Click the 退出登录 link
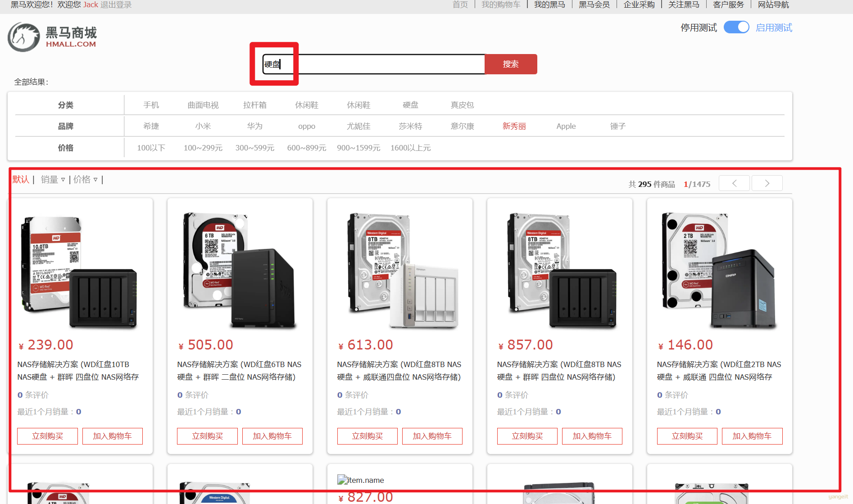The image size is (853, 504). pos(116,5)
